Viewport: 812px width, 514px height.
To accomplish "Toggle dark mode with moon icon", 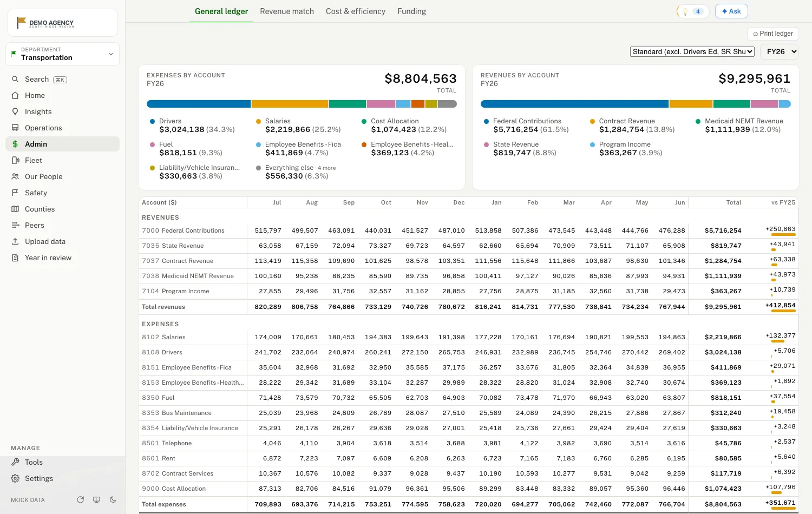I will [x=113, y=499].
